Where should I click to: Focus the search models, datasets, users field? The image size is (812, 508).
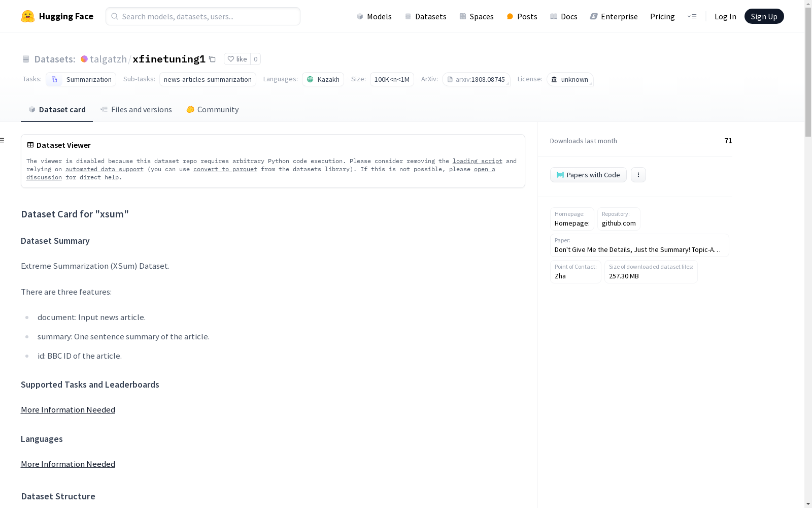click(203, 16)
